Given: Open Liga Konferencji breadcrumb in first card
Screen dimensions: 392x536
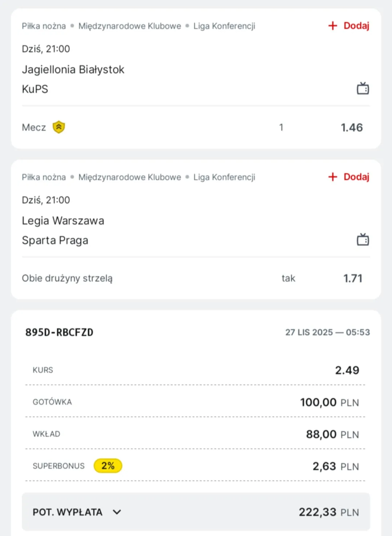Looking at the screenshot, I should [x=224, y=26].
